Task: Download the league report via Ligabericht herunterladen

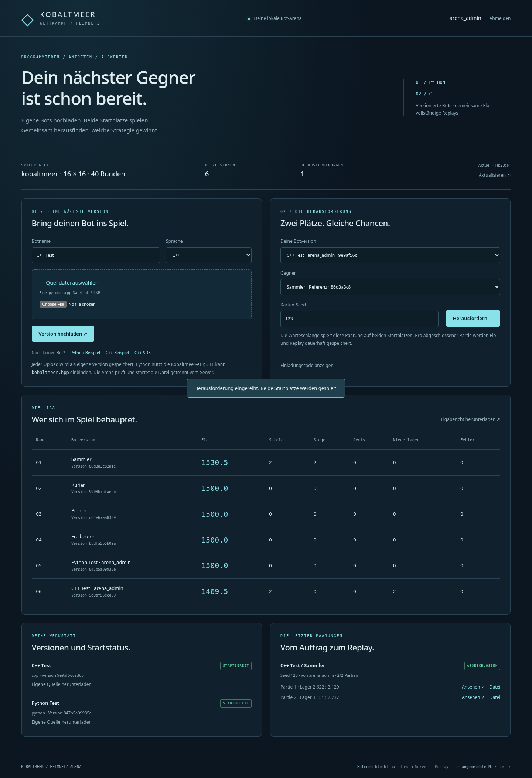Action: pyautogui.click(x=470, y=419)
